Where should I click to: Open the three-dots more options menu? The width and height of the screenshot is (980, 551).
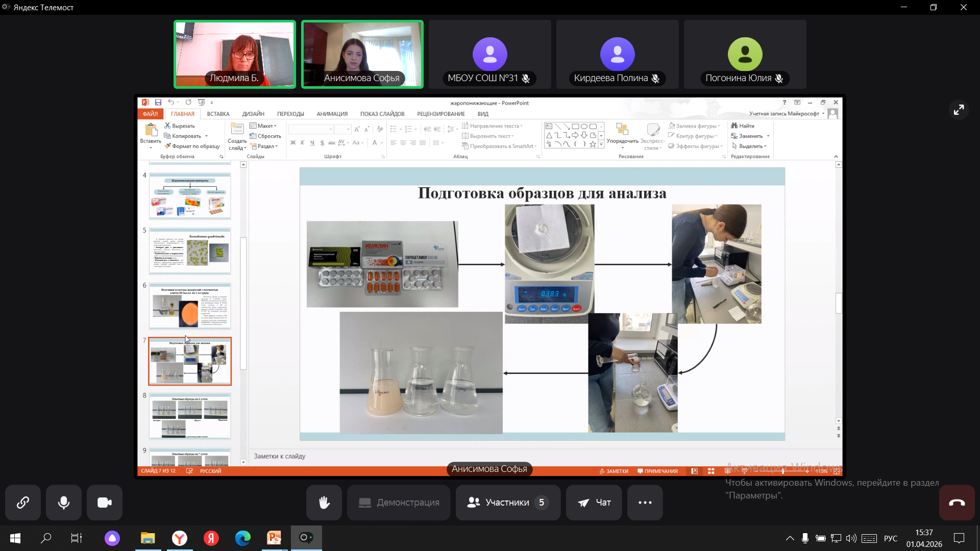point(645,503)
